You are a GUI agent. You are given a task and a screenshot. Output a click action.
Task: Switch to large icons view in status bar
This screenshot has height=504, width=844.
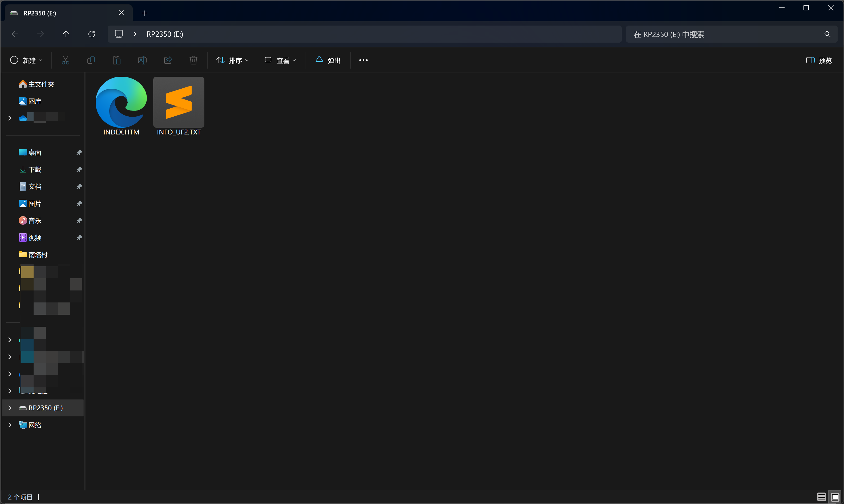tap(835, 497)
